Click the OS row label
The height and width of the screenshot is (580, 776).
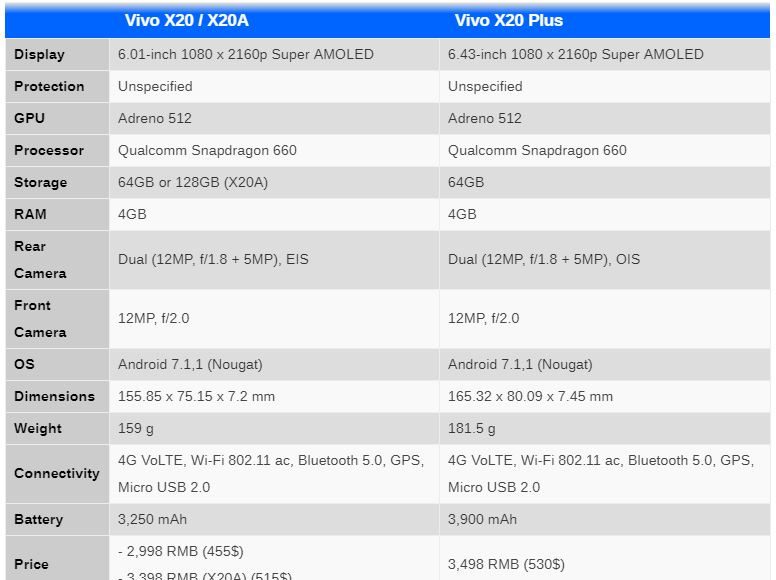(x=24, y=365)
